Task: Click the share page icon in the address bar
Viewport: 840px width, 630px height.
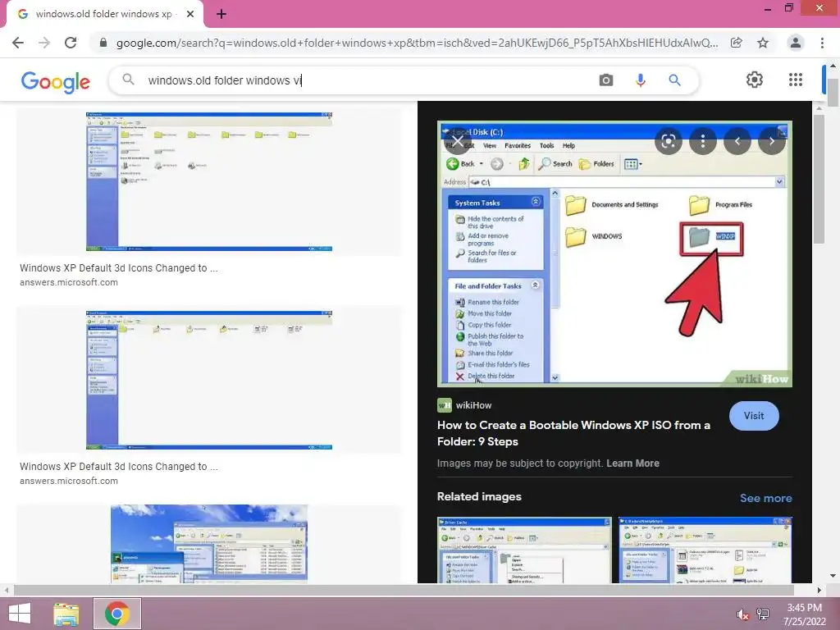Action: pyautogui.click(x=737, y=43)
